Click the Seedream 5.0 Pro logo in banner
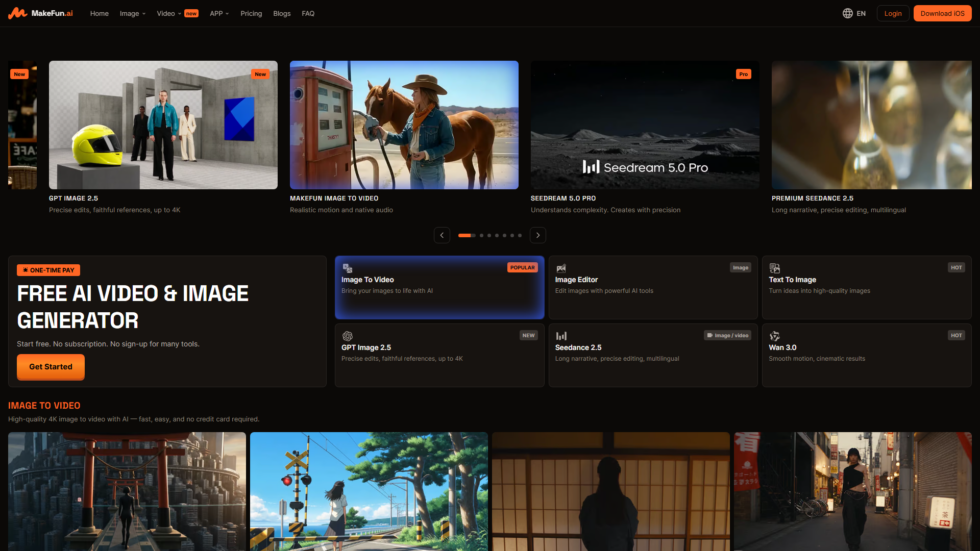The height and width of the screenshot is (551, 980). click(645, 167)
